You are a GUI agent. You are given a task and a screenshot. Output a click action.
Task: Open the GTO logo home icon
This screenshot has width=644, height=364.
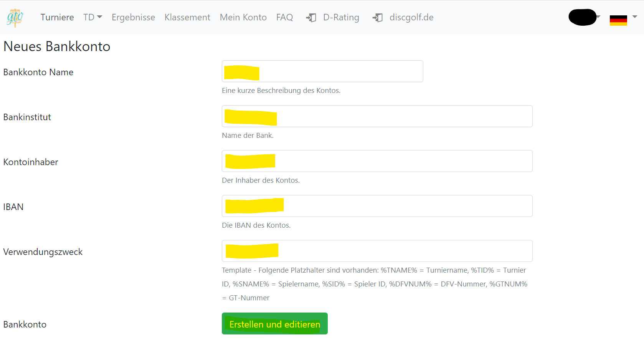[15, 18]
